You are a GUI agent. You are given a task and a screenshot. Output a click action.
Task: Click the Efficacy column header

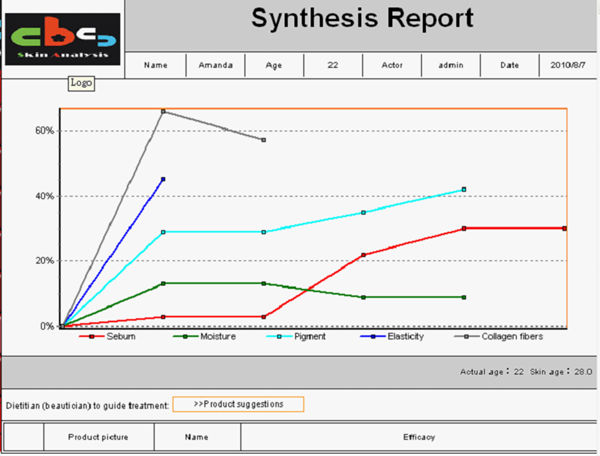[x=418, y=437]
